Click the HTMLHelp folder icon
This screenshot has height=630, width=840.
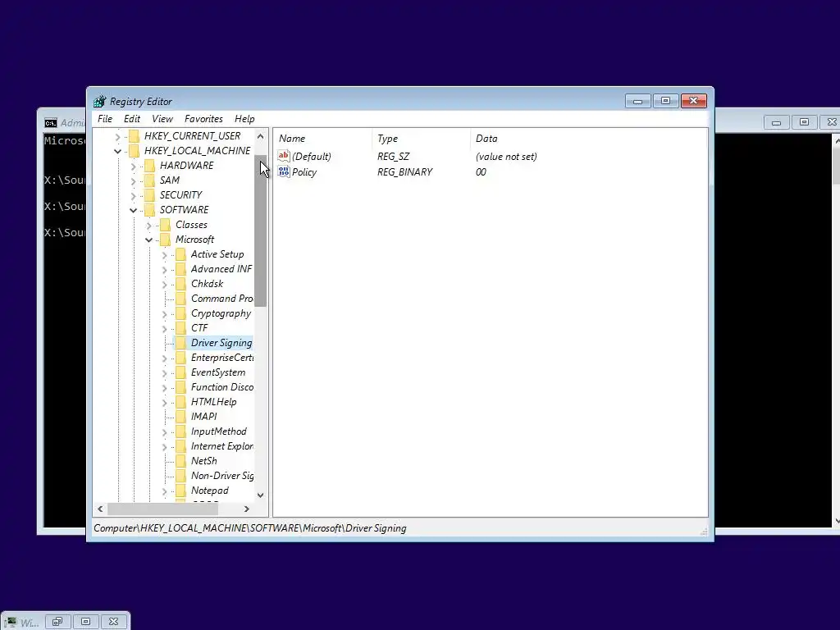click(x=181, y=402)
